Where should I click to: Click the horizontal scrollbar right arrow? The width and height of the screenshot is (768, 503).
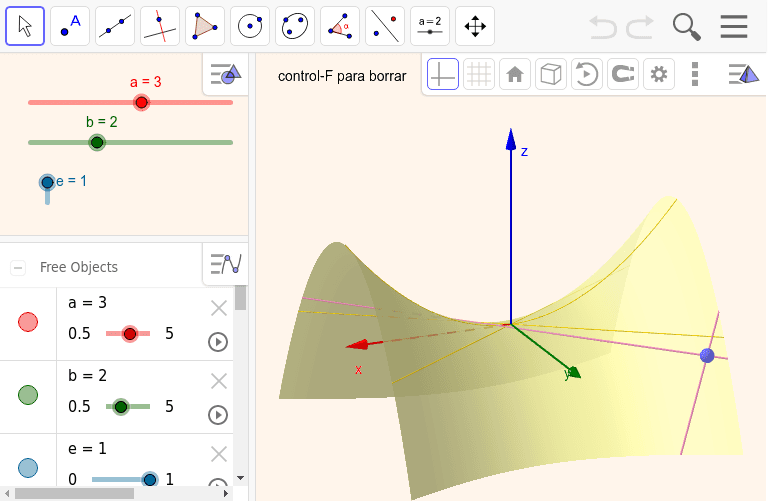coord(226,494)
